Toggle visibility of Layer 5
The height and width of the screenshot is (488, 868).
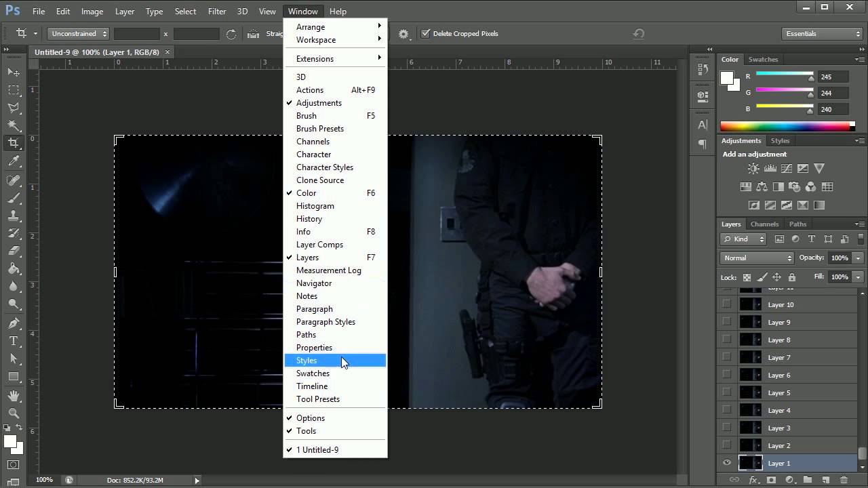[x=727, y=392]
